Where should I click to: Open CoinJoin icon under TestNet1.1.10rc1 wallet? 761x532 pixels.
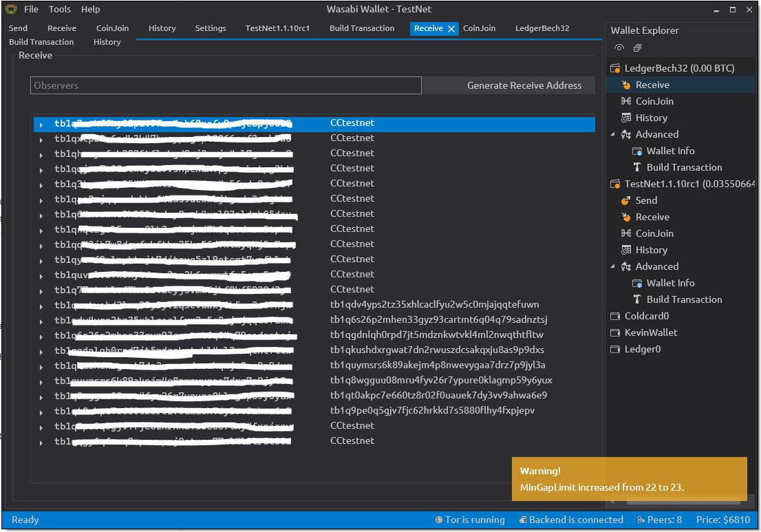[x=626, y=233]
